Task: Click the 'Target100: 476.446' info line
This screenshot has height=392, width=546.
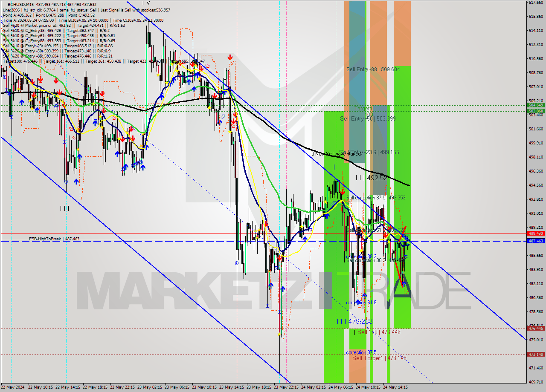Action: tap(104, 61)
